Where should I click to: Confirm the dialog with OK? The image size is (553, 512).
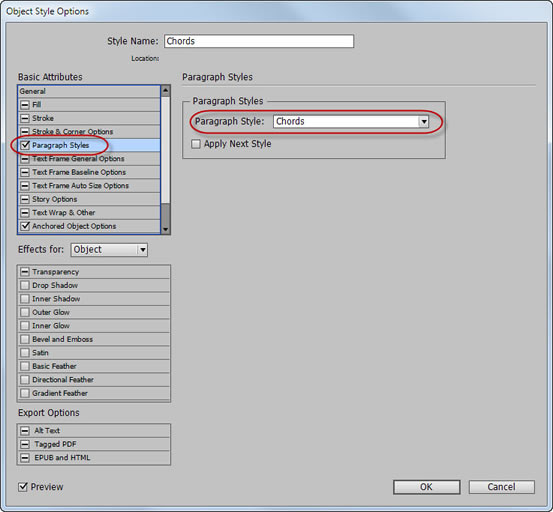[426, 487]
